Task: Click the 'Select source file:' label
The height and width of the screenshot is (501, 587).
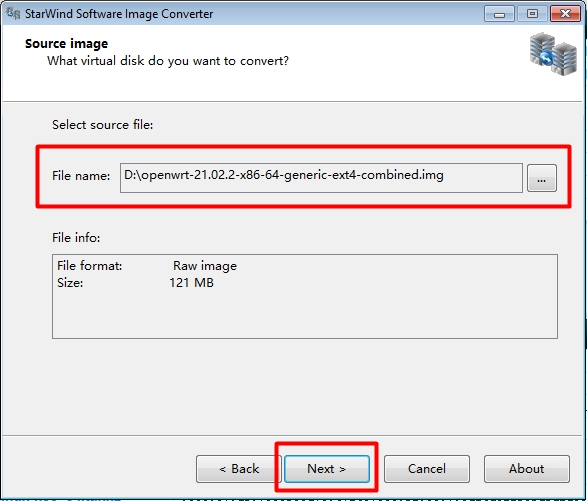Action: [x=103, y=125]
